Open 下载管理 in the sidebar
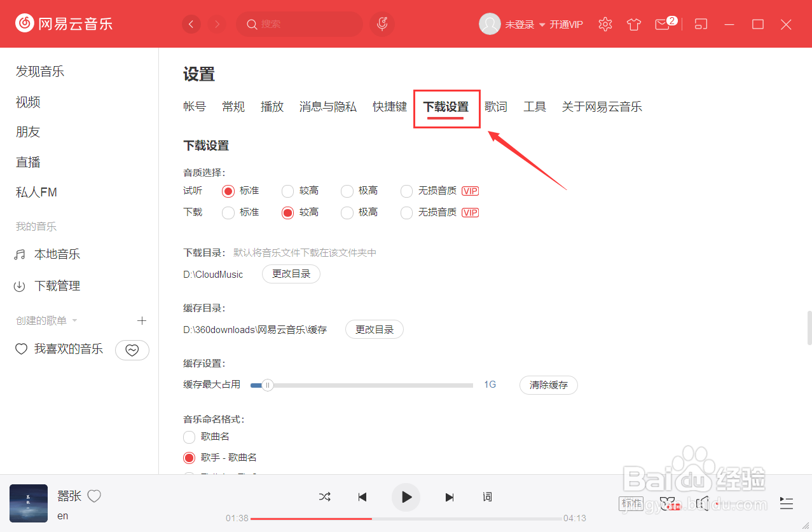This screenshot has height=532, width=812. (x=57, y=286)
